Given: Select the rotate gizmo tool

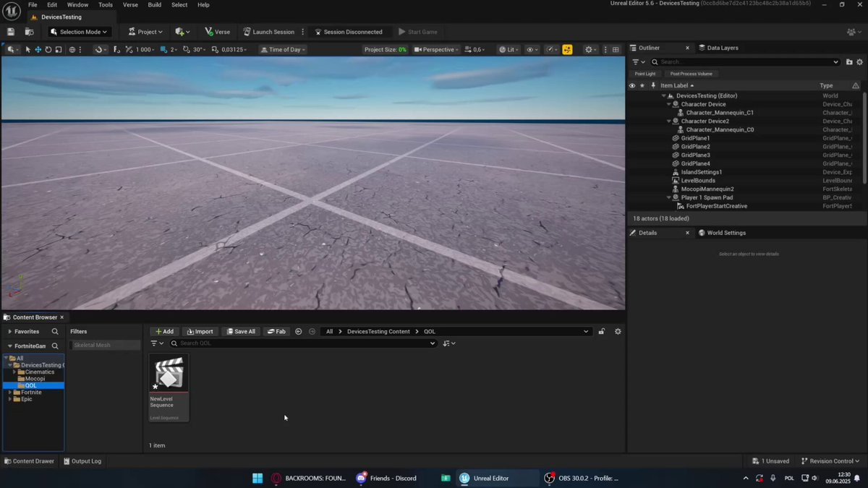Looking at the screenshot, I should pyautogui.click(x=48, y=50).
